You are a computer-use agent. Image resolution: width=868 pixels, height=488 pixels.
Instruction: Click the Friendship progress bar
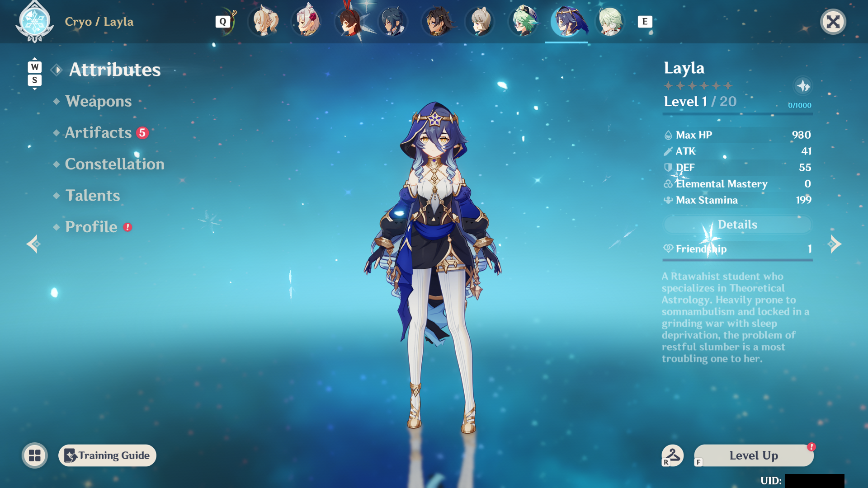(x=737, y=260)
